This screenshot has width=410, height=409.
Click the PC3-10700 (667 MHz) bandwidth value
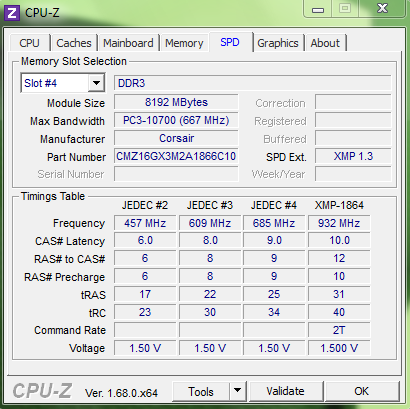(x=176, y=120)
